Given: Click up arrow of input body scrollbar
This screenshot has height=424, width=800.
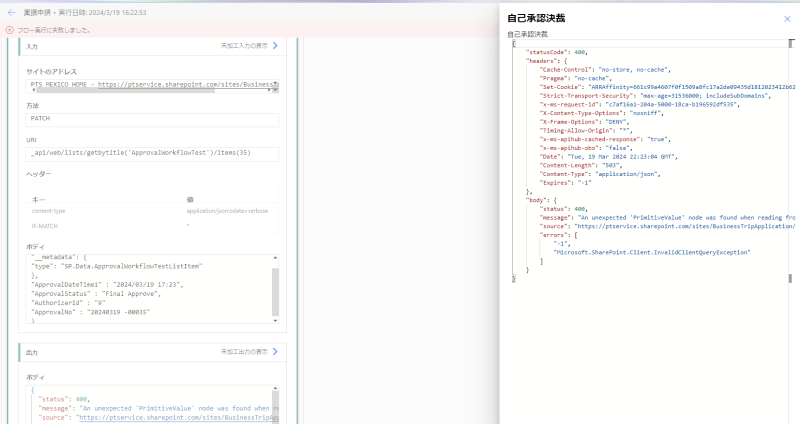Looking at the screenshot, I should coord(275,257).
